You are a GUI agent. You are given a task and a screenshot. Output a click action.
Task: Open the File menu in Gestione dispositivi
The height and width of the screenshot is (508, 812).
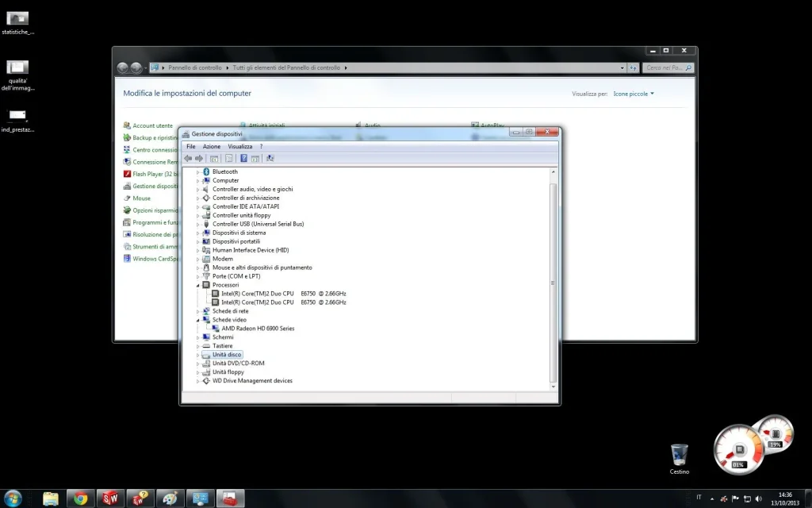(190, 147)
